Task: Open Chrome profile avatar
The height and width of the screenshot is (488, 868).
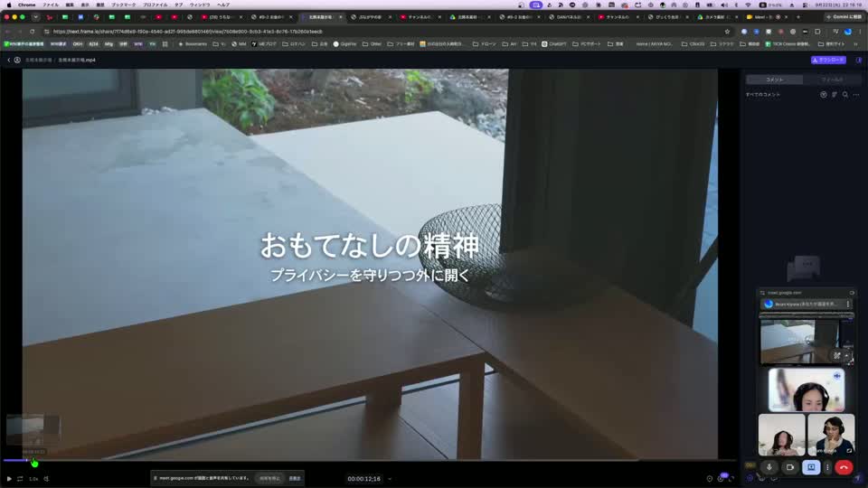Action: click(x=847, y=32)
